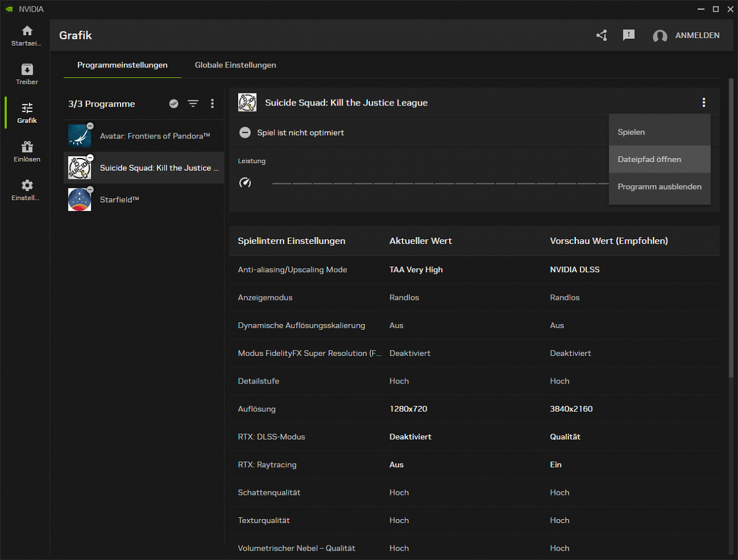Switch to Globale Einstellungen tab
This screenshot has height=560, width=738.
(x=235, y=65)
